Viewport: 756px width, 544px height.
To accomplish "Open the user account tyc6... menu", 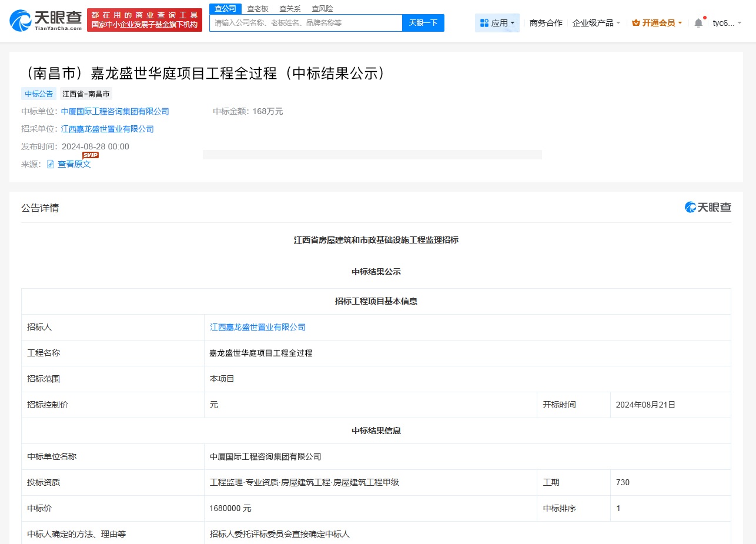I will point(727,23).
